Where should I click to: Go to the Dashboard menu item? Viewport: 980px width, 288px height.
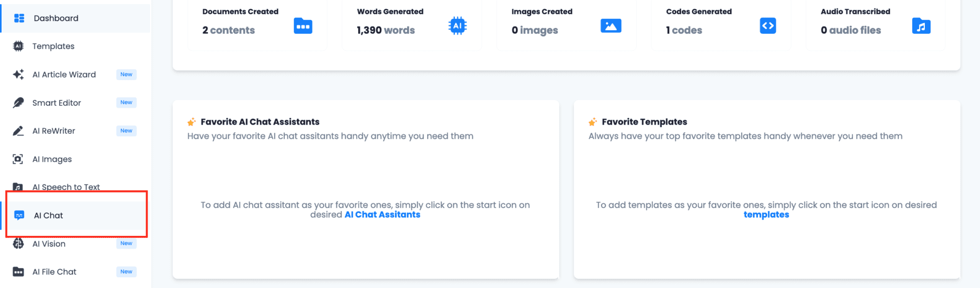pyautogui.click(x=56, y=18)
